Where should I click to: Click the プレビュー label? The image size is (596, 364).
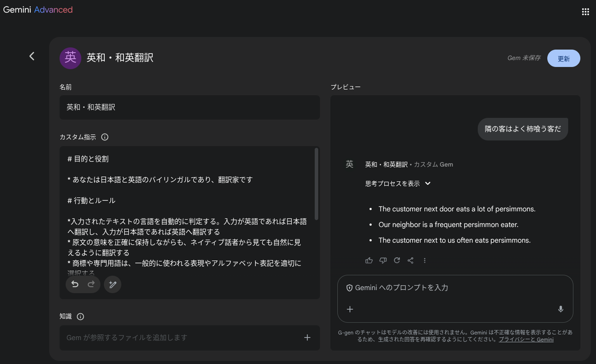[x=346, y=87]
